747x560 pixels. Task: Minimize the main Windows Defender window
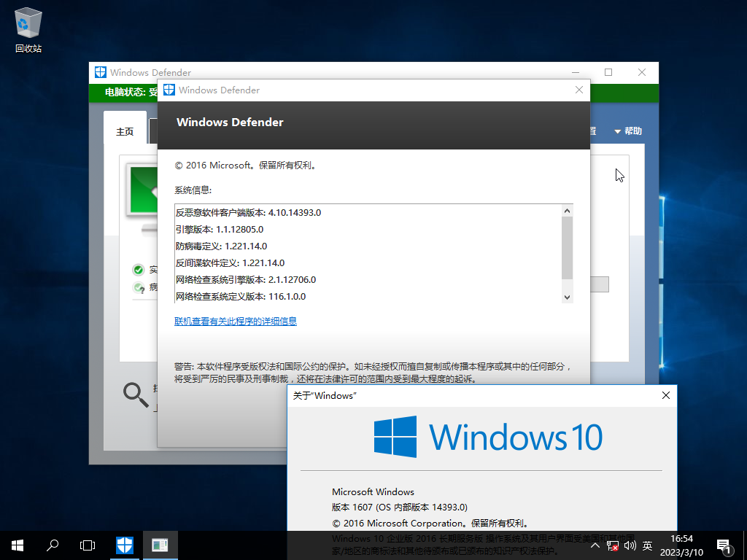click(x=576, y=72)
